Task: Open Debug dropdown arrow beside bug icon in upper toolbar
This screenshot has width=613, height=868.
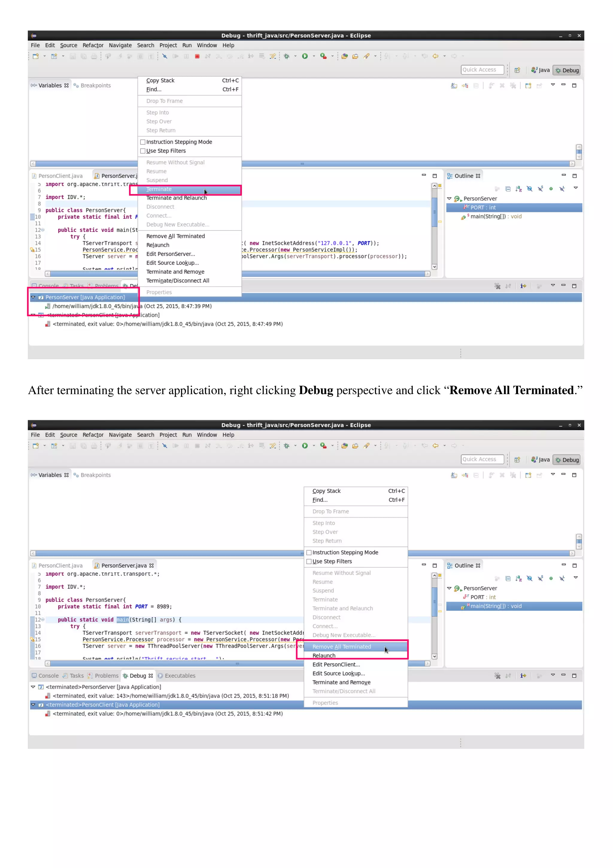Action: 295,56
